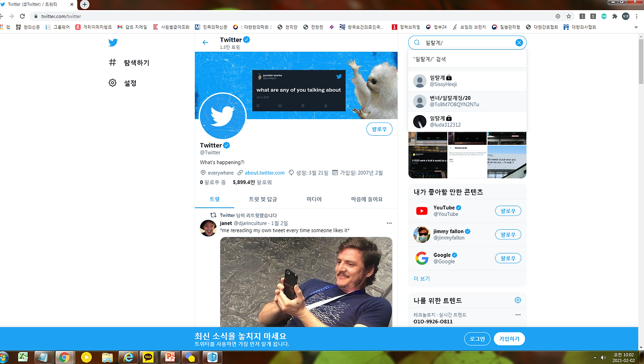This screenshot has height=364, width=644.
Task: Switch to the 미디어 tab
Action: pyautogui.click(x=313, y=199)
